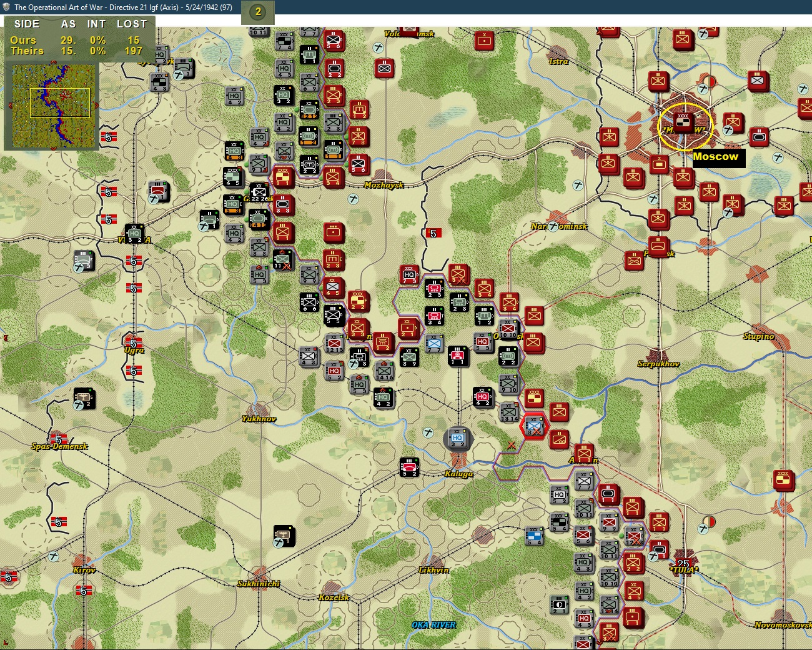Click the Soviet flag objective south of Mozhaysk
812x650 pixels.
[433, 233]
